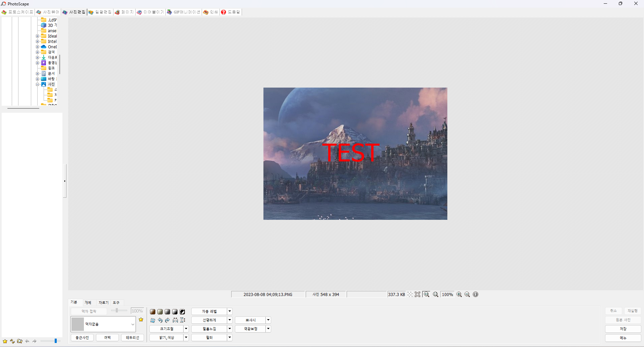Screen dimensions: 644x347
Task: Click the full screen view icon
Action: pos(417,294)
